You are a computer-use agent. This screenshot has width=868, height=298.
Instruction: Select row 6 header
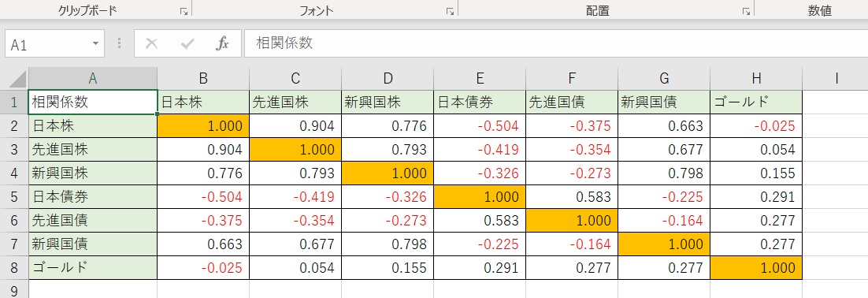pos(14,221)
